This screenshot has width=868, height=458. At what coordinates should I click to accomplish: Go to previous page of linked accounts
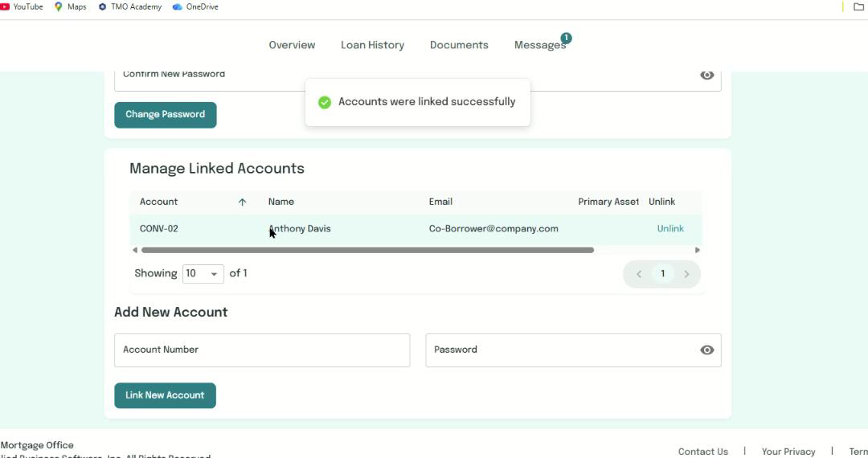click(x=639, y=274)
